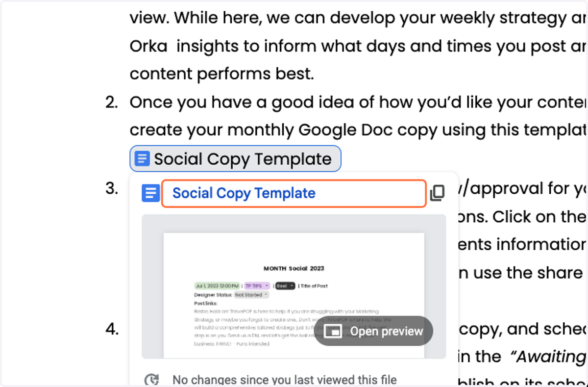Click the picture-in-picture icon on Open preview
Viewport: 588px width, 387px height.
tap(334, 331)
